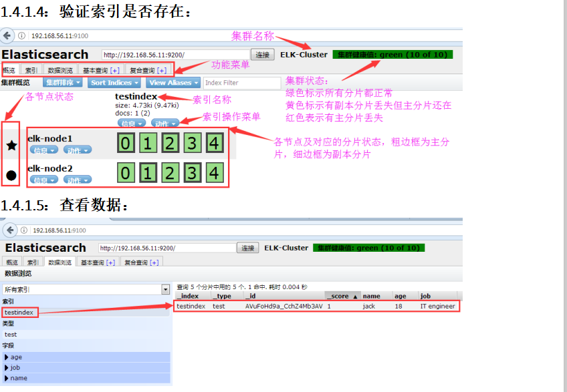The height and width of the screenshot is (392, 567).
Task: Select shard 0 on elk-node2
Action: (126, 173)
